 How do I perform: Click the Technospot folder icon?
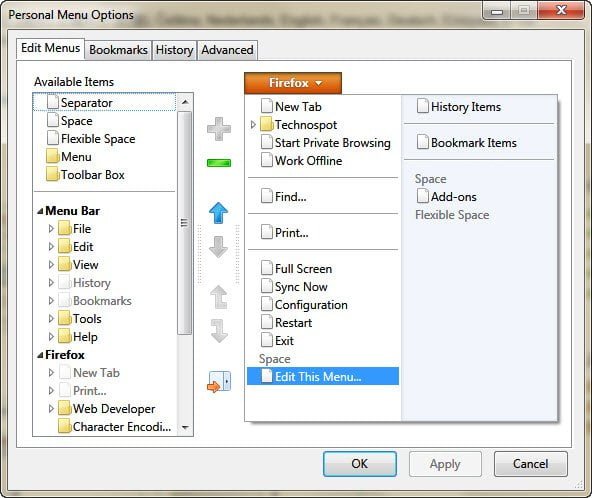[267, 125]
